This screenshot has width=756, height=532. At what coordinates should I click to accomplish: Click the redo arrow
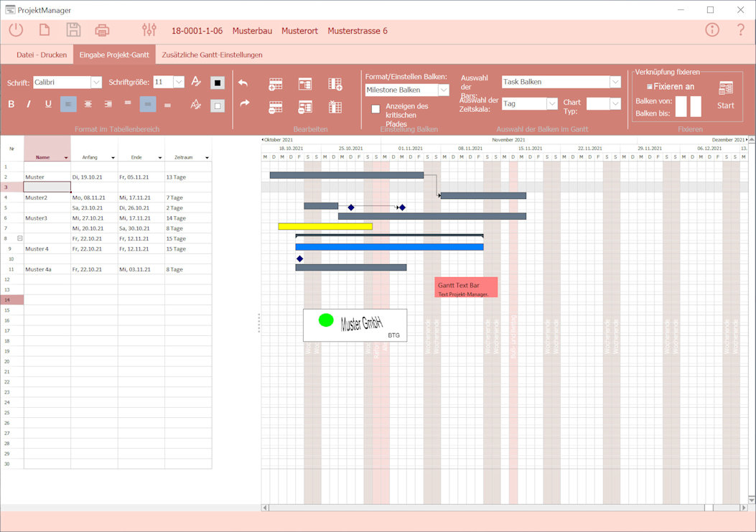click(x=243, y=103)
